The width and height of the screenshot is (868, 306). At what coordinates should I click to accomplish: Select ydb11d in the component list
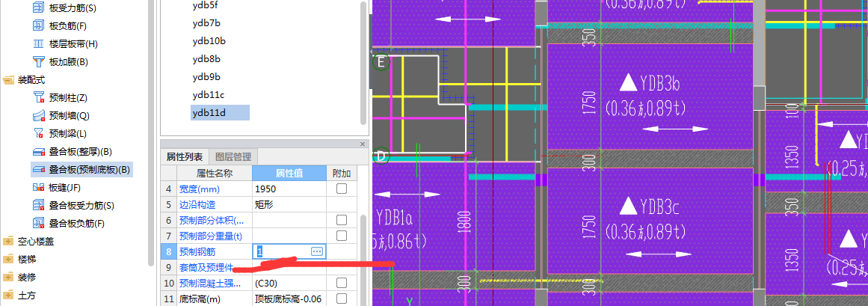point(220,113)
